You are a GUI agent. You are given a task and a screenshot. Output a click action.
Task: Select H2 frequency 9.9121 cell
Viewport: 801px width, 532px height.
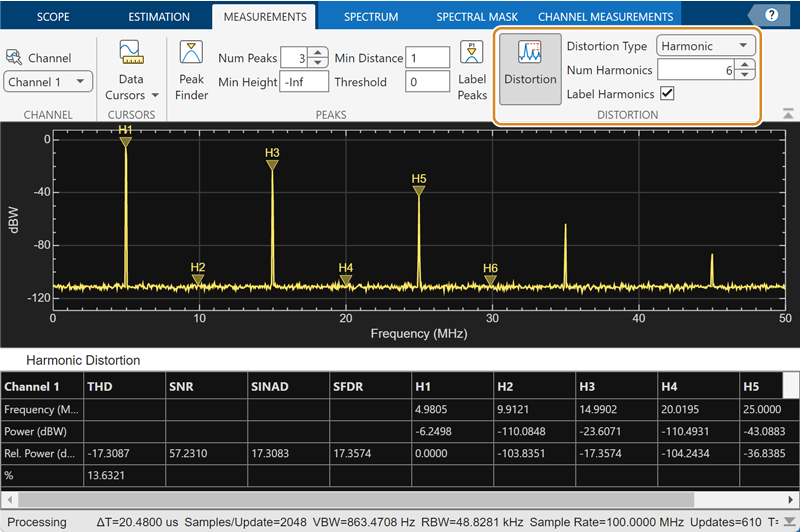coord(534,409)
